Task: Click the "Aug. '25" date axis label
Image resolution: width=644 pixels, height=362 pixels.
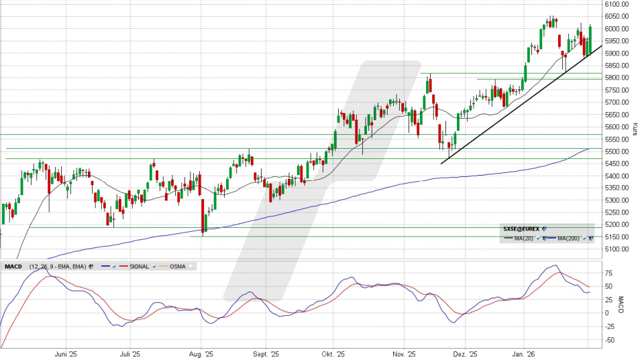Action: (201, 353)
